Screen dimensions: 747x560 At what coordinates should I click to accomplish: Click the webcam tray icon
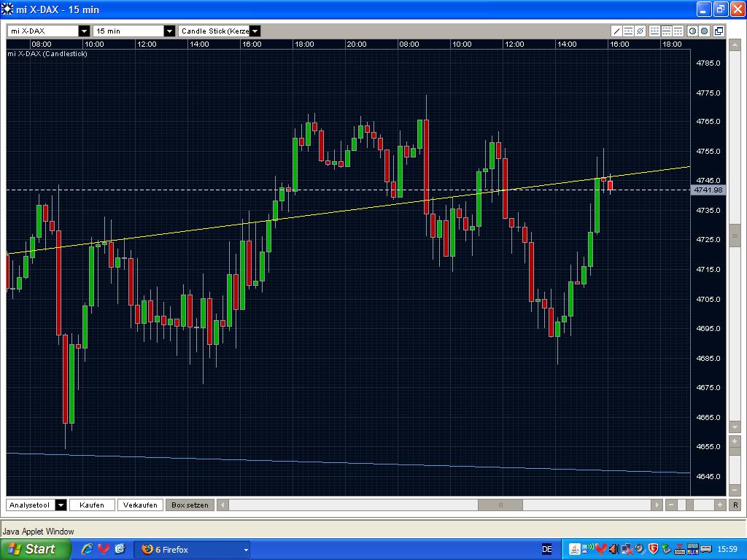[x=640, y=549]
